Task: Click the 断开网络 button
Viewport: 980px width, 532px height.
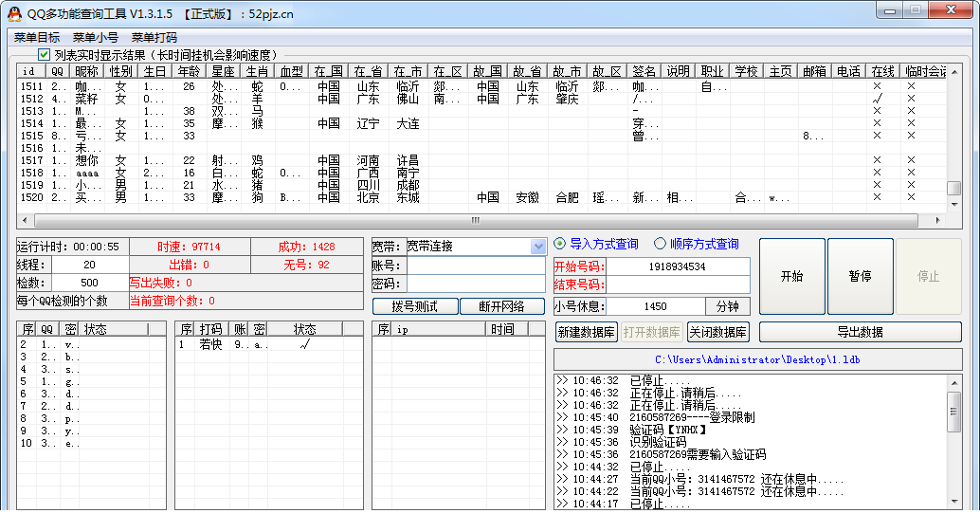Action: point(502,307)
